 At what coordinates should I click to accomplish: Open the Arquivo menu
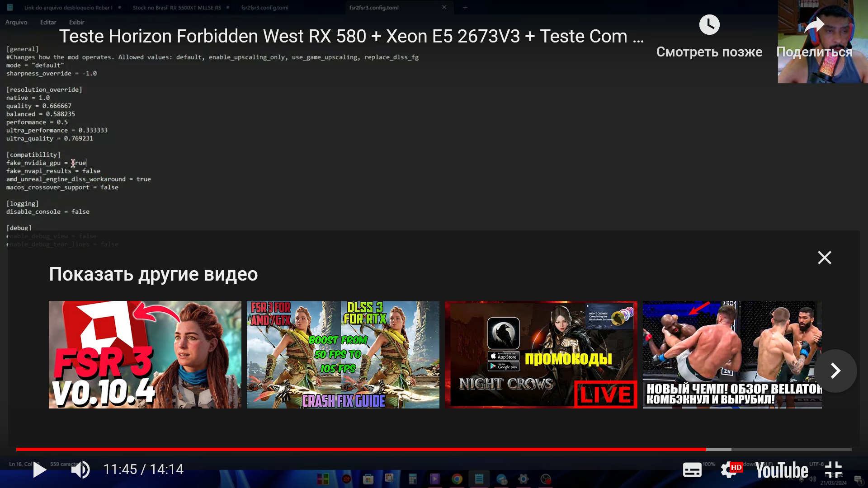point(16,22)
